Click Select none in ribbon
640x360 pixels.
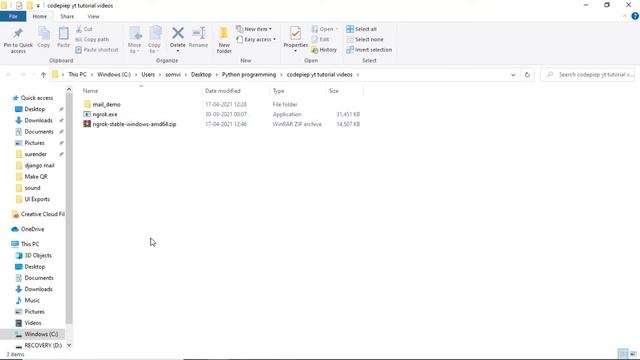[365, 40]
